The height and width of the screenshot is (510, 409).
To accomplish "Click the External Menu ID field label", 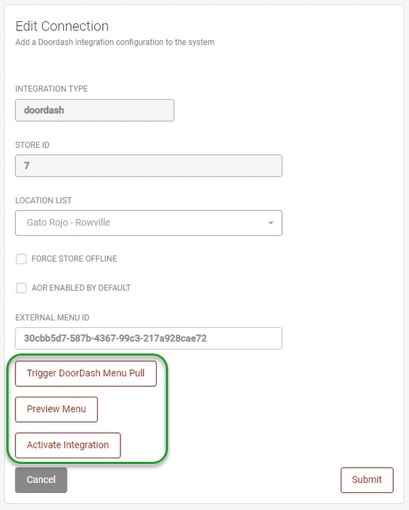I will [52, 318].
